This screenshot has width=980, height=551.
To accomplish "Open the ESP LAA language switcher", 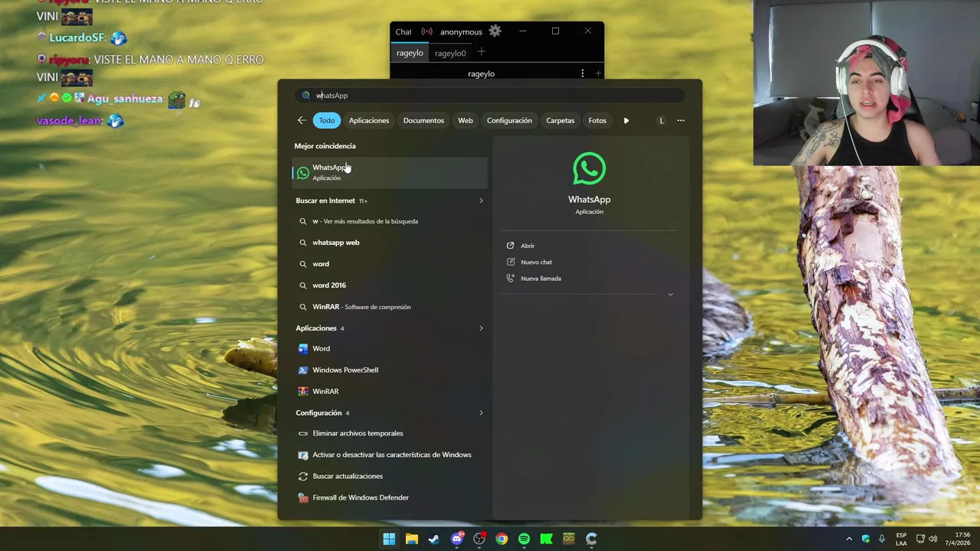I will pyautogui.click(x=901, y=539).
